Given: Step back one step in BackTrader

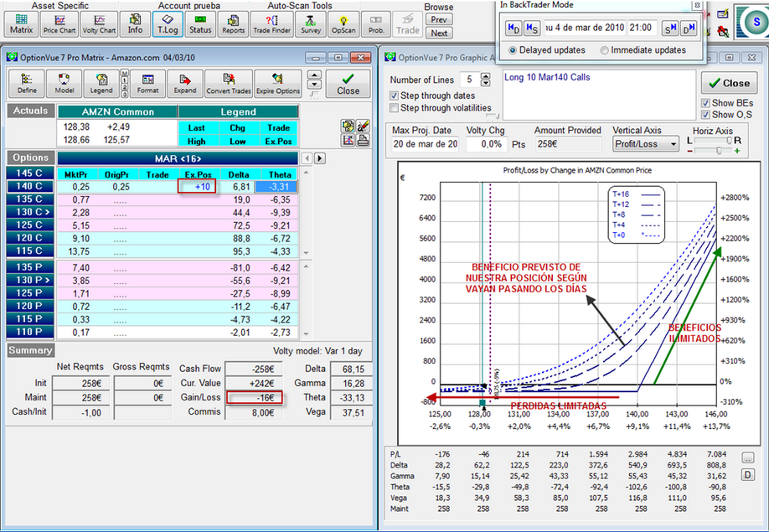Looking at the screenshot, I should (x=532, y=28).
